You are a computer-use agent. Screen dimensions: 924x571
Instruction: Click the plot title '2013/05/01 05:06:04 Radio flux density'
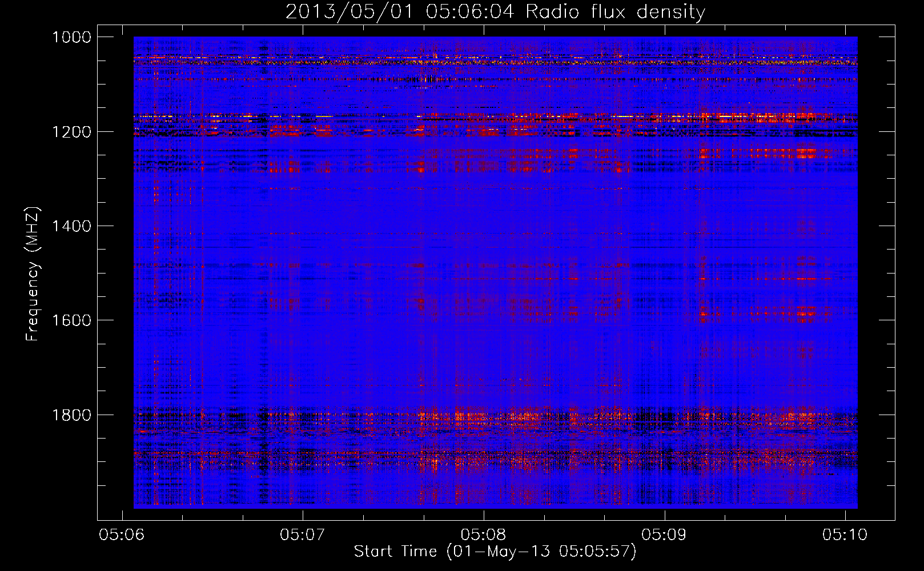495,12
